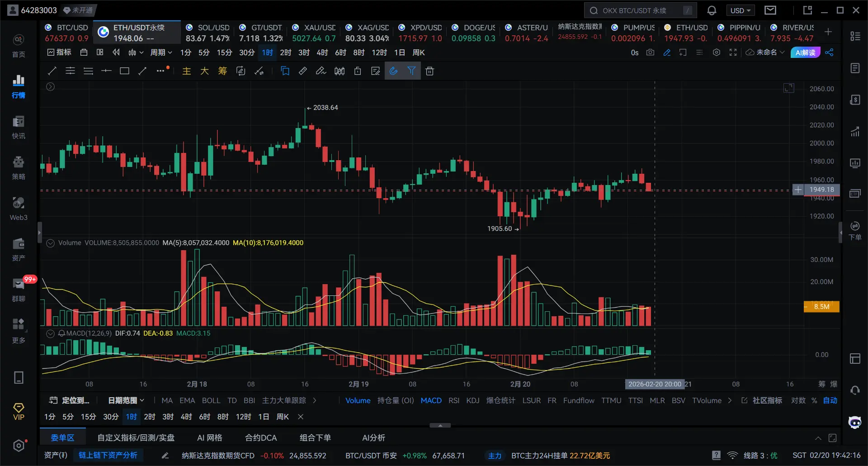The height and width of the screenshot is (466, 868).
Task: Toggle the BOLL main indicator
Action: tap(211, 400)
